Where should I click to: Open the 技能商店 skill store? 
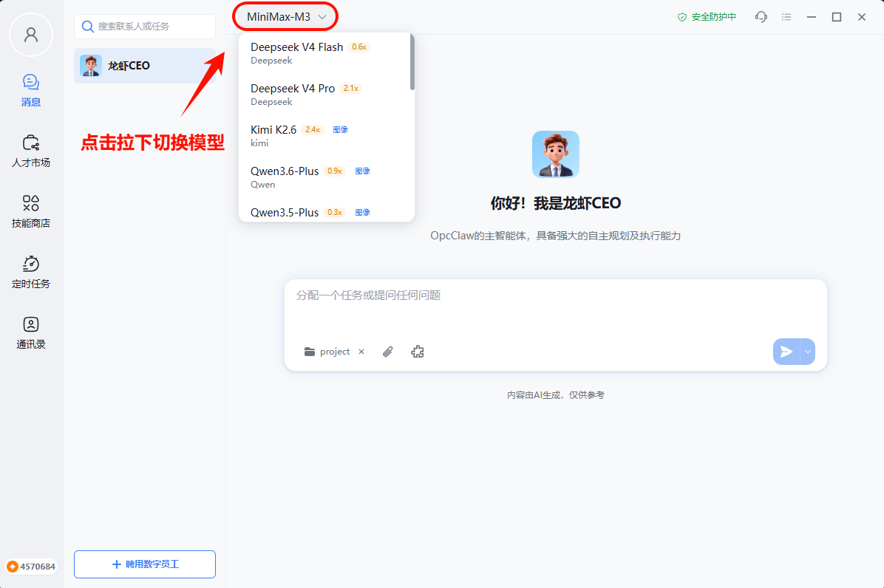[31, 211]
